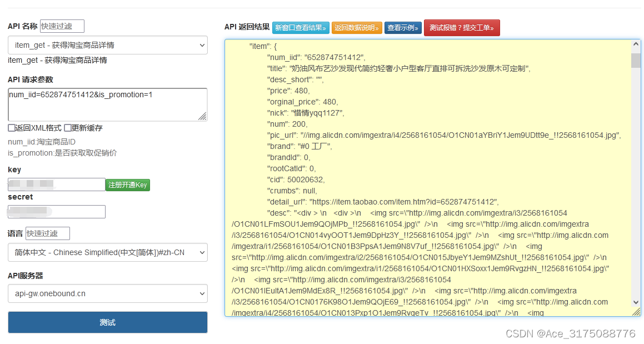The height and width of the screenshot is (344, 644).
Task: Click 测试报错？提交工单 button
Action: [x=462, y=28]
